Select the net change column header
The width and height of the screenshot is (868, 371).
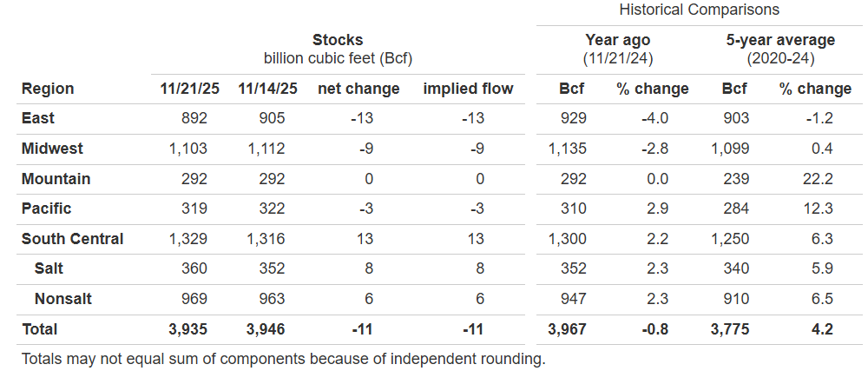[358, 89]
